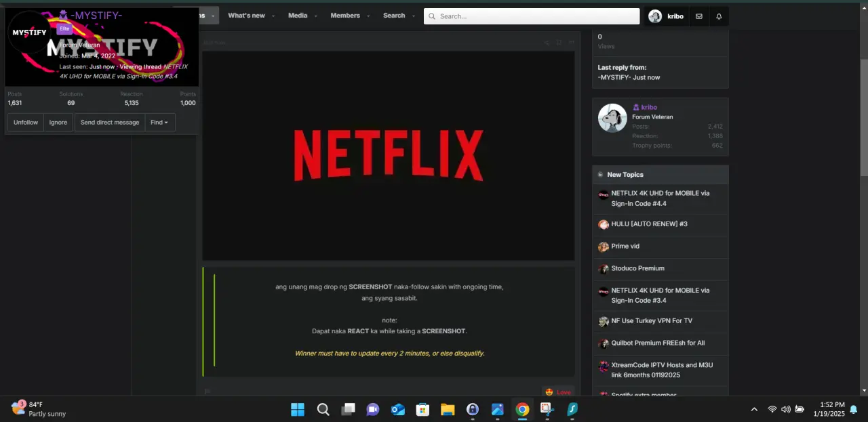Click the Ignore button
Screen dimensions: 868x422
point(58,123)
